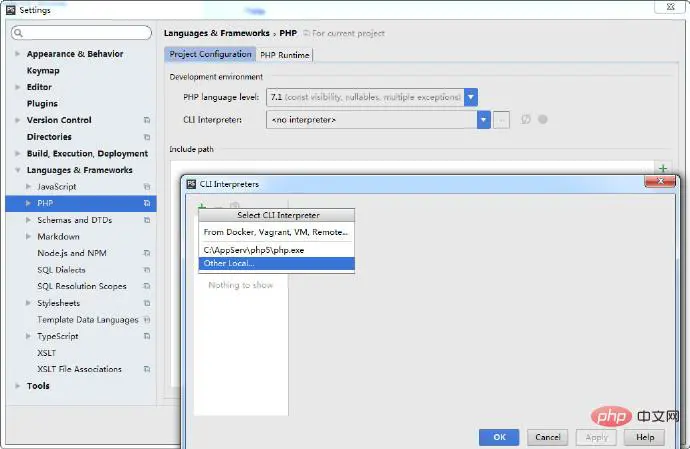Click the Cancel button

click(547, 437)
